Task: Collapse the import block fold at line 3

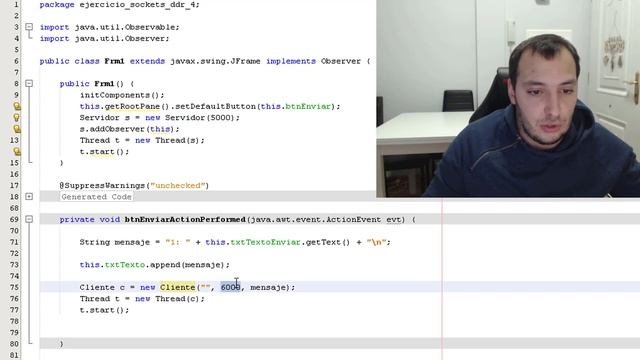Action: [29, 27]
